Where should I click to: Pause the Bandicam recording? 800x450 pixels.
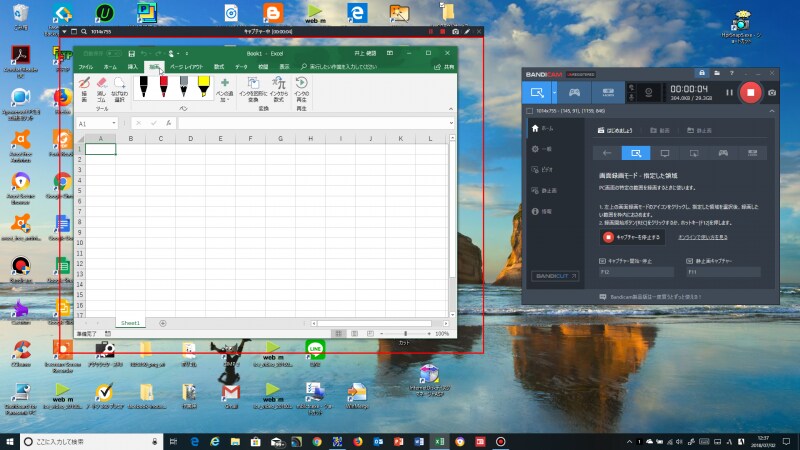click(x=729, y=93)
